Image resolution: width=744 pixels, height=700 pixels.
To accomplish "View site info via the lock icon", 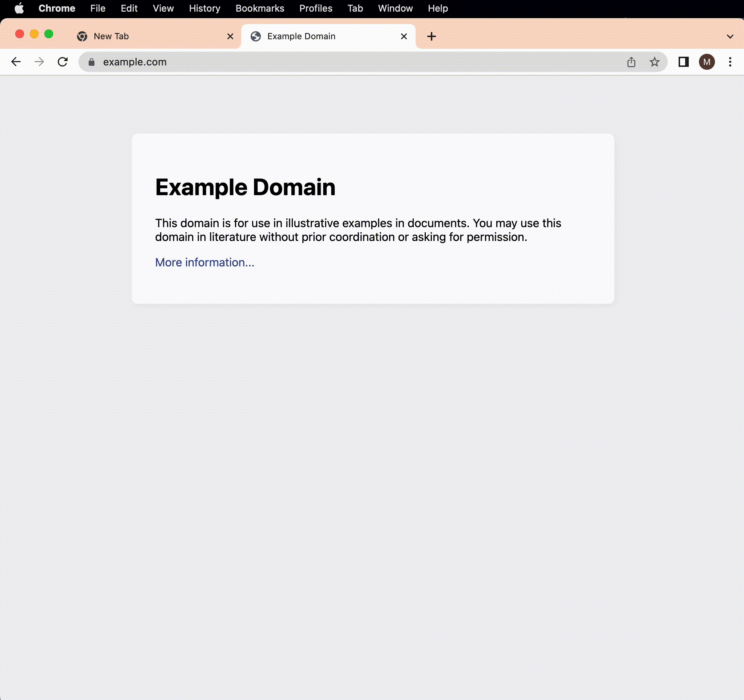I will pyautogui.click(x=91, y=62).
